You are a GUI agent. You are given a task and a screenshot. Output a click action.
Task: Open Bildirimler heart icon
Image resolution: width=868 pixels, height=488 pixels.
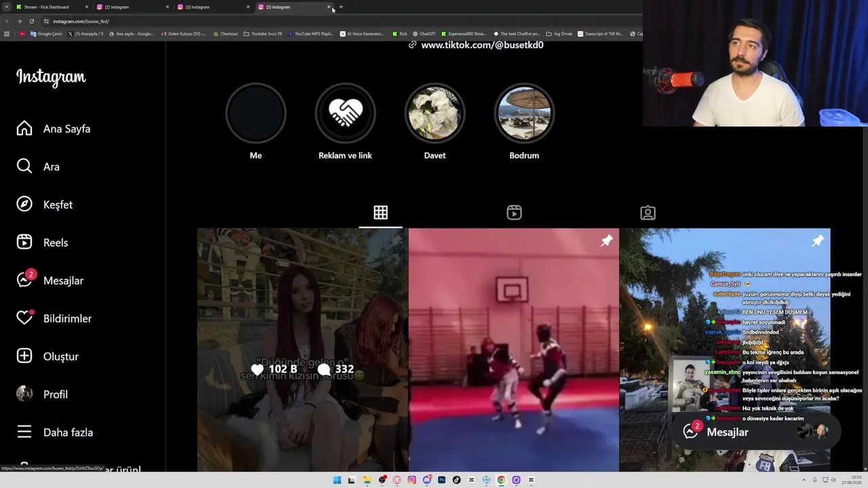[24, 319]
